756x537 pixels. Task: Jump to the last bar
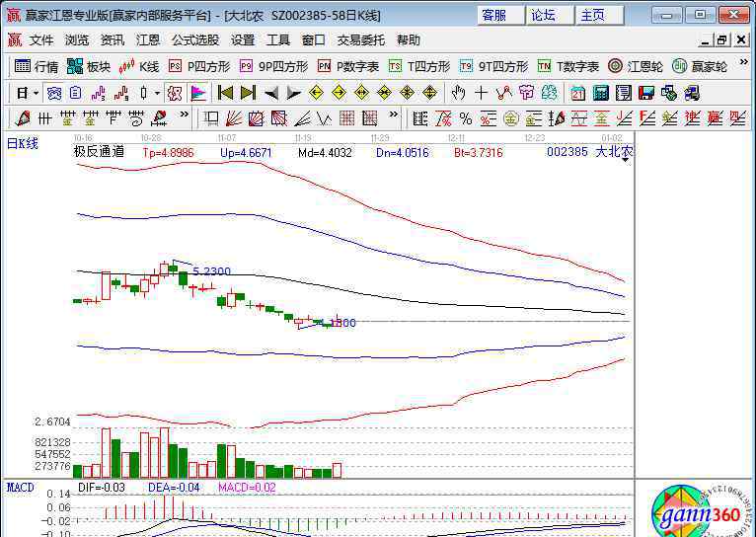[248, 93]
